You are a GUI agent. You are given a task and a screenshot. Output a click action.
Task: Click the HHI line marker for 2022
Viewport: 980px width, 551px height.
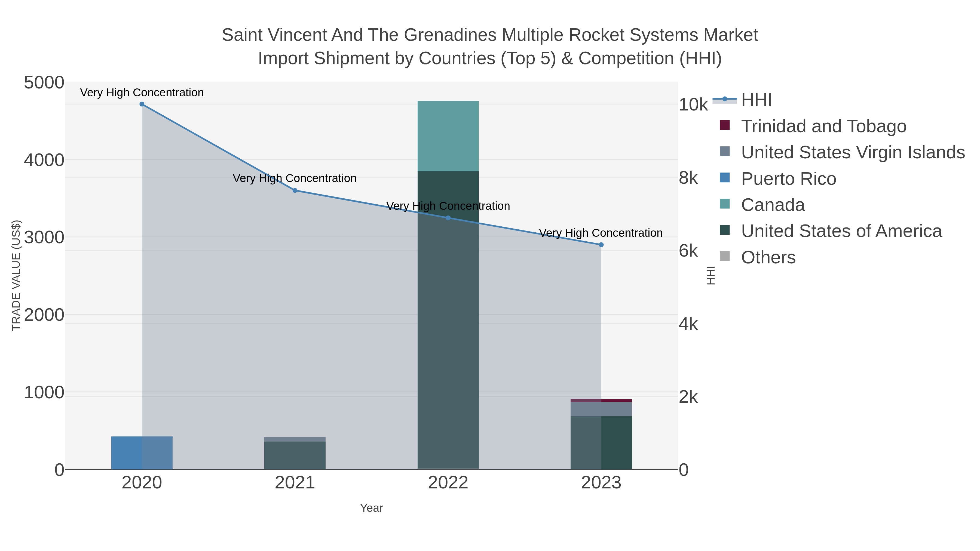448,218
